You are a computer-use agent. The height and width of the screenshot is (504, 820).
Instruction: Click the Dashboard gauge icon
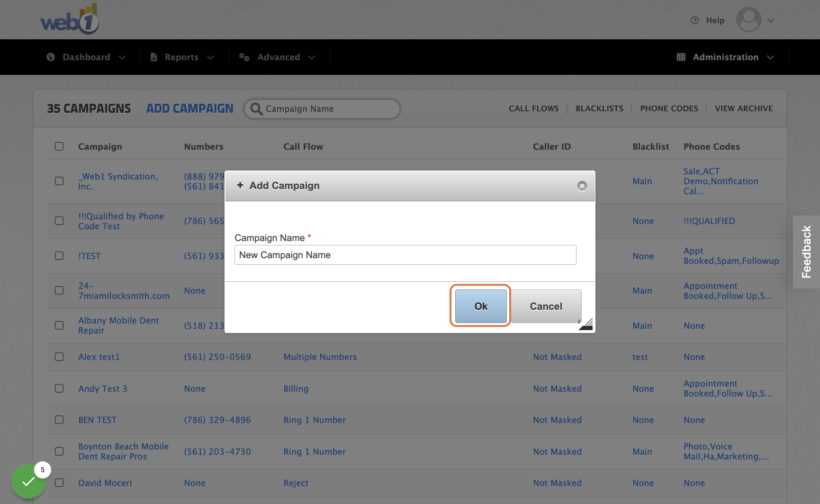coord(51,57)
